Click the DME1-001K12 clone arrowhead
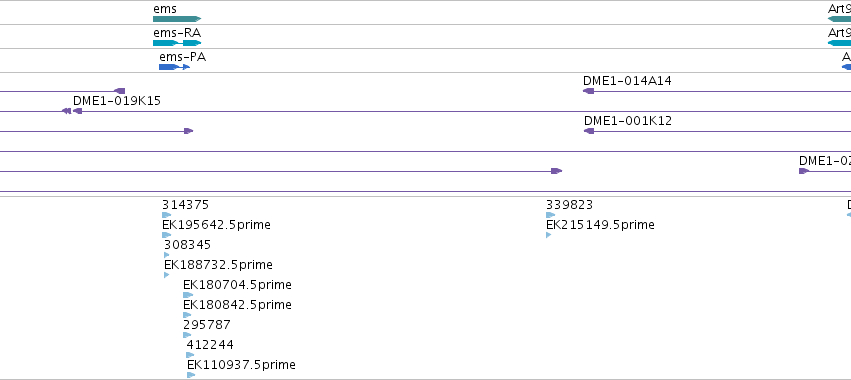Viewport: 851px width, 380px height. click(589, 131)
